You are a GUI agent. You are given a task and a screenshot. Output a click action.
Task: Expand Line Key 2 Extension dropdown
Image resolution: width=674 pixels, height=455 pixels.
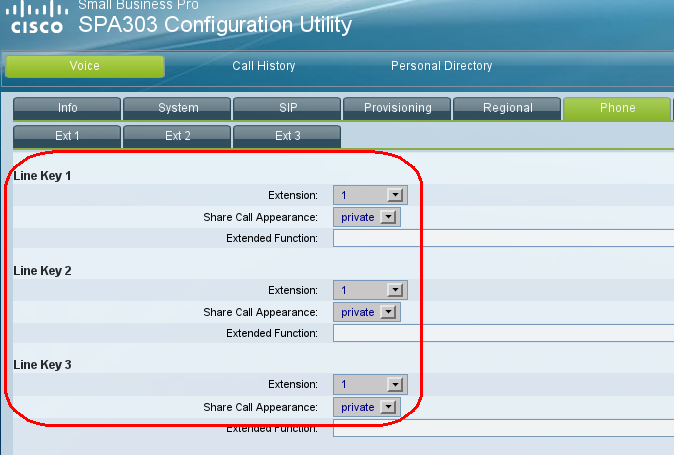pos(369,290)
